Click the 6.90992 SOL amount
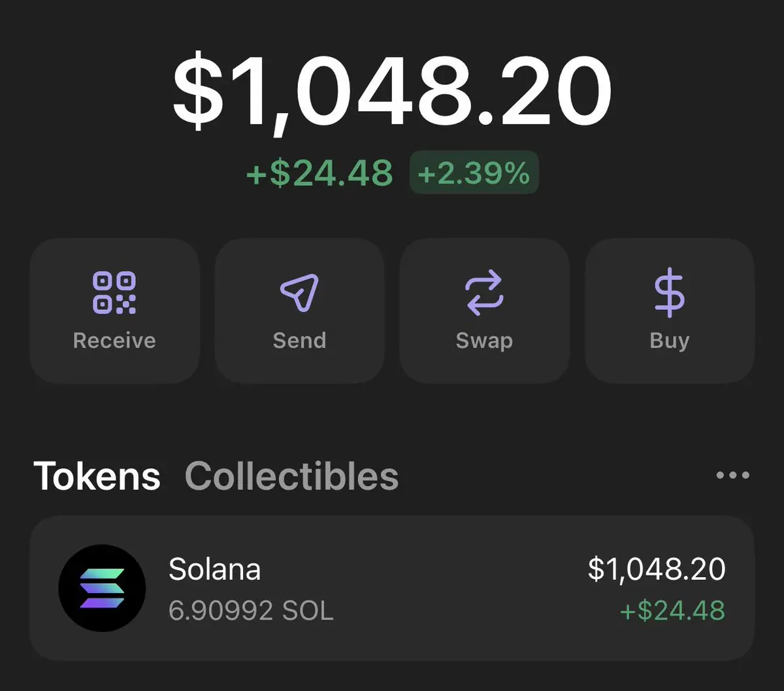Screen dimensions: 784x691 251,611
